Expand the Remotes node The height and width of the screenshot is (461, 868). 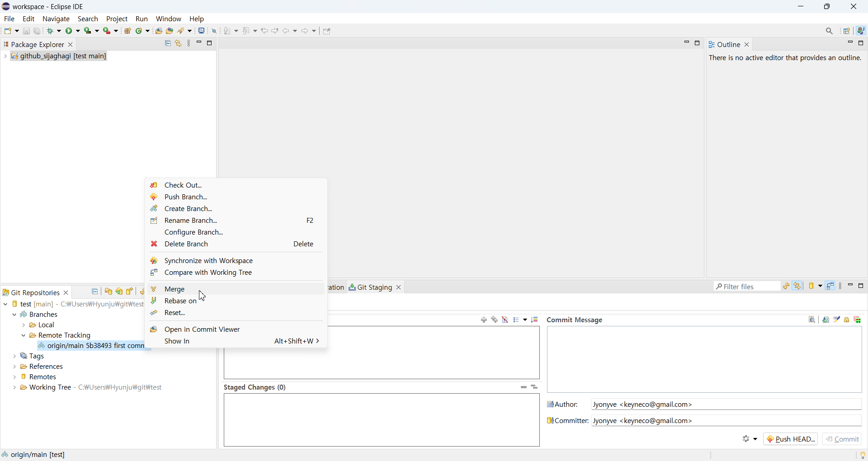[x=14, y=377]
